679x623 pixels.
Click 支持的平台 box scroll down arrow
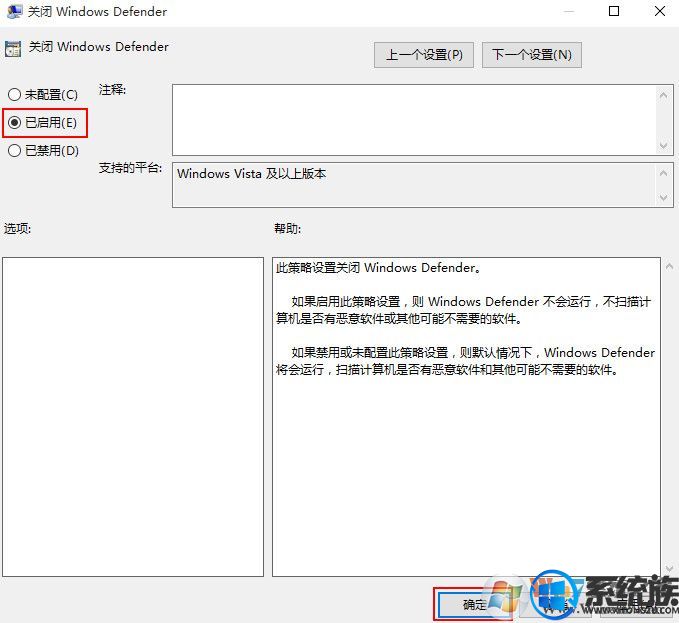[x=663, y=197]
